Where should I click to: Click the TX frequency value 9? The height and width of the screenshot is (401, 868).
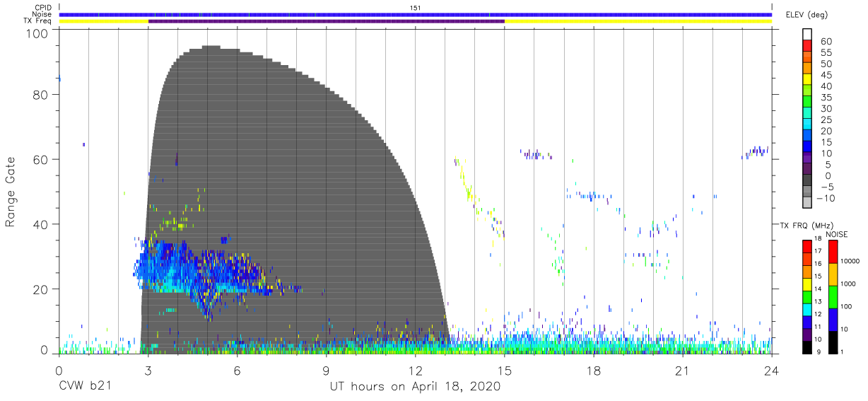[x=817, y=351]
